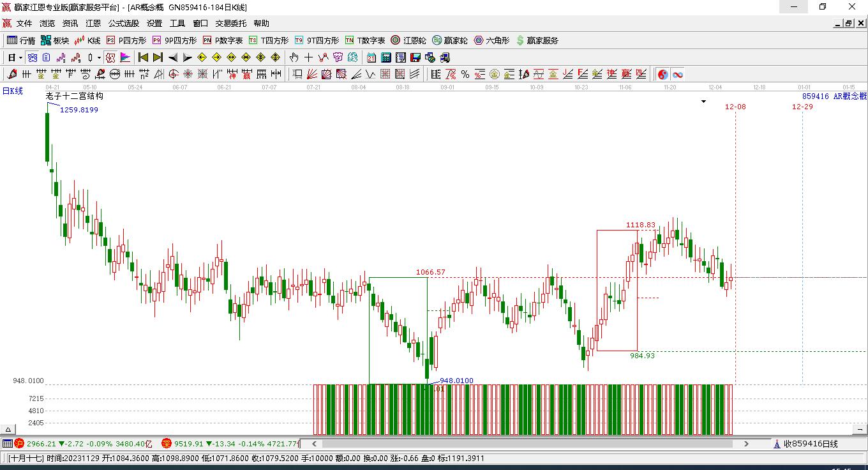
Task: Open the 文件 menu
Action: tap(24, 24)
